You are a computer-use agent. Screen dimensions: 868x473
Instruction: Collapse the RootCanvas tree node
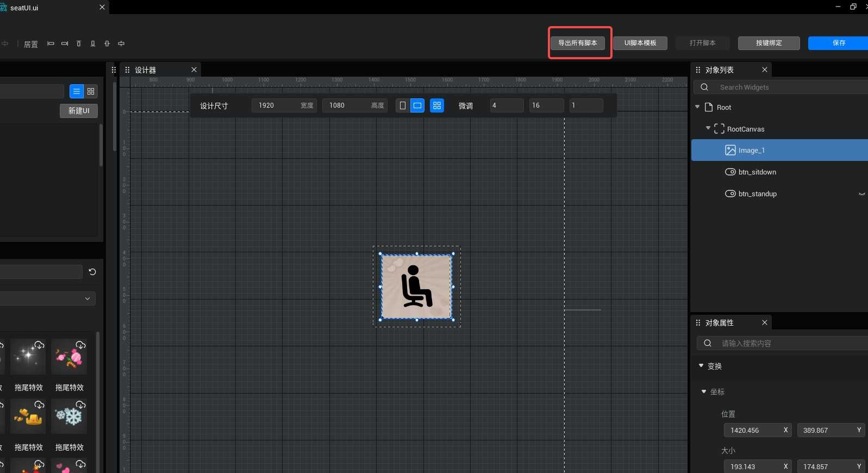click(708, 128)
